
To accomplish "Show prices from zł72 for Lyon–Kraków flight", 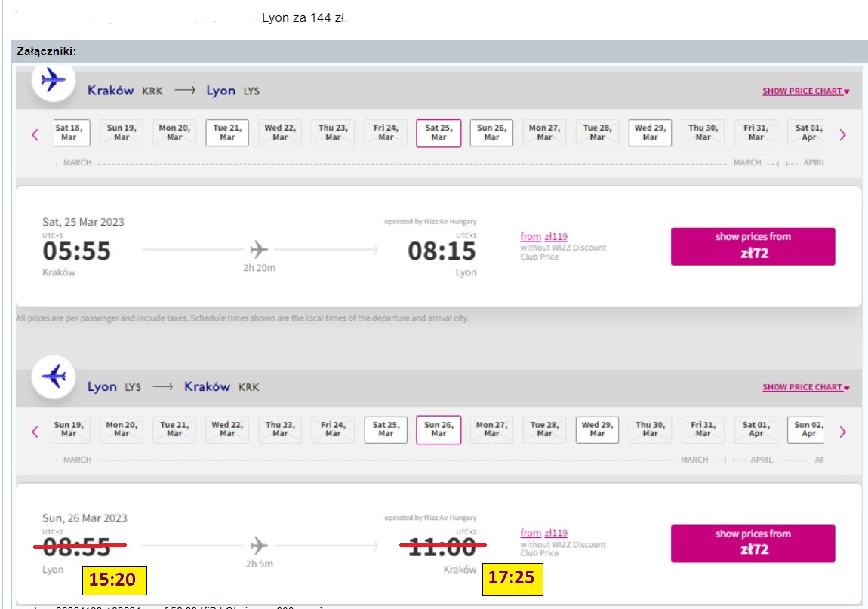I will (753, 543).
